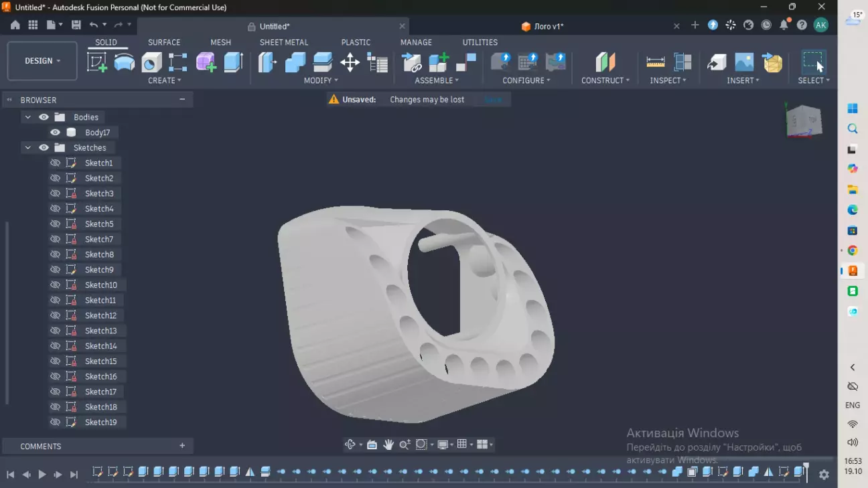Select the Move/Copy tool
This screenshot has height=488, width=868.
pos(350,62)
